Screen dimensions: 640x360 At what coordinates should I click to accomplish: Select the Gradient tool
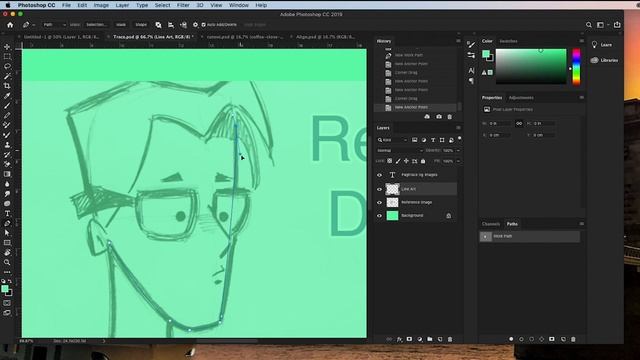pyautogui.click(x=7, y=174)
